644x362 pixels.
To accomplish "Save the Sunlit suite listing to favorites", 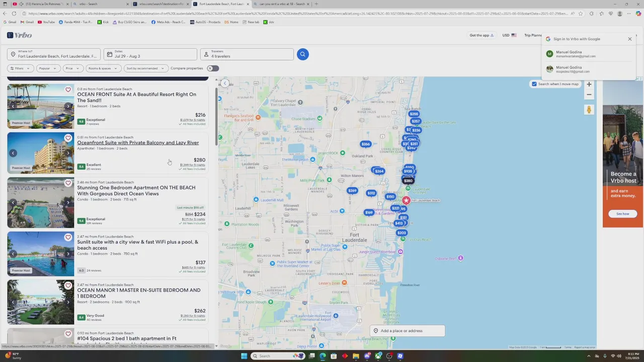I will click(x=68, y=237).
